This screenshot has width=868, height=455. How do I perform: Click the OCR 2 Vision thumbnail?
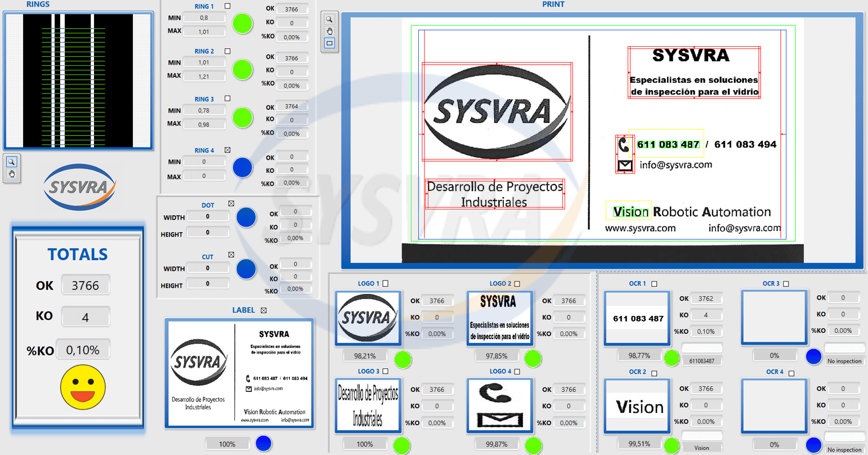point(638,406)
